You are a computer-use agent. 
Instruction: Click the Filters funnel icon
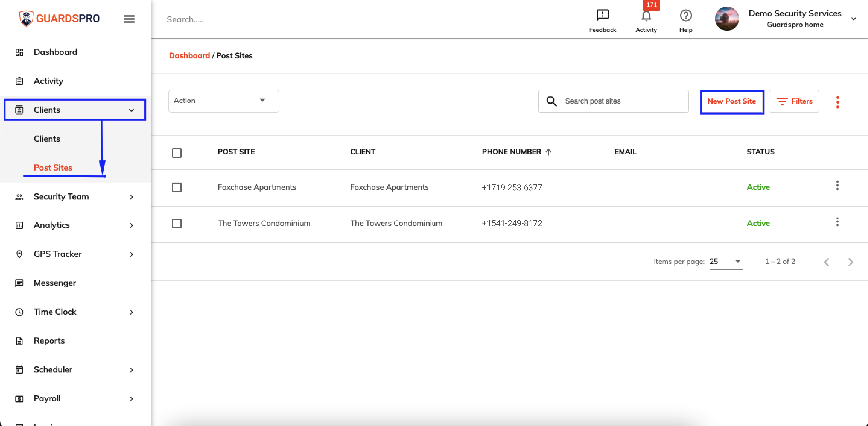(x=782, y=101)
